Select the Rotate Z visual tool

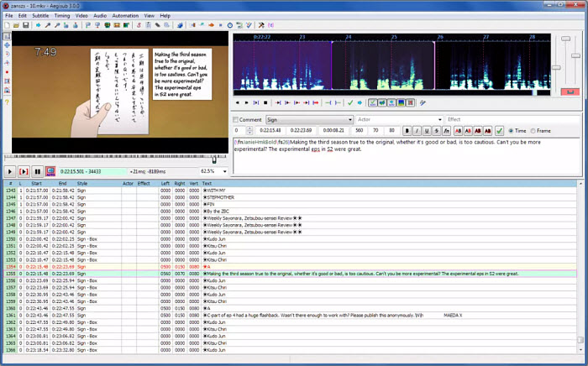tap(7, 54)
